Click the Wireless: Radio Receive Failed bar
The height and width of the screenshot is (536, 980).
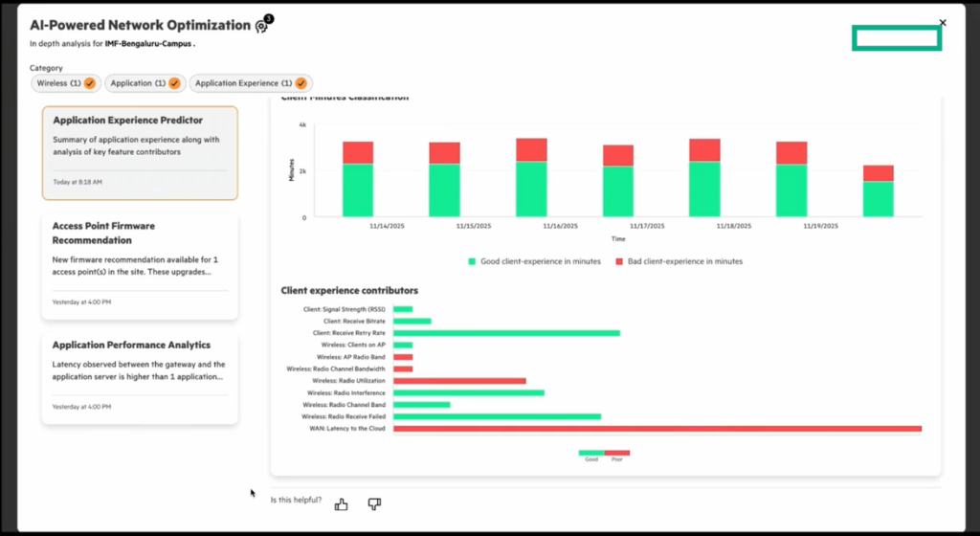[x=497, y=416]
